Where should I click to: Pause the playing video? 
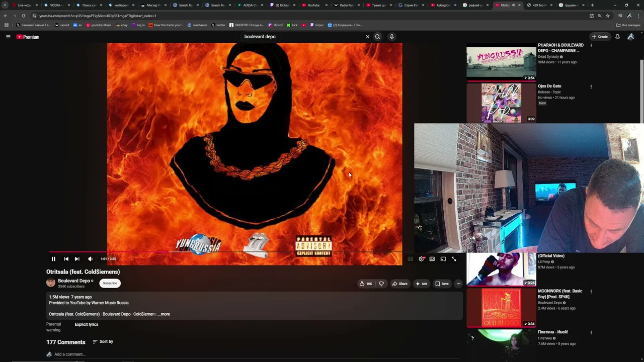point(53,259)
